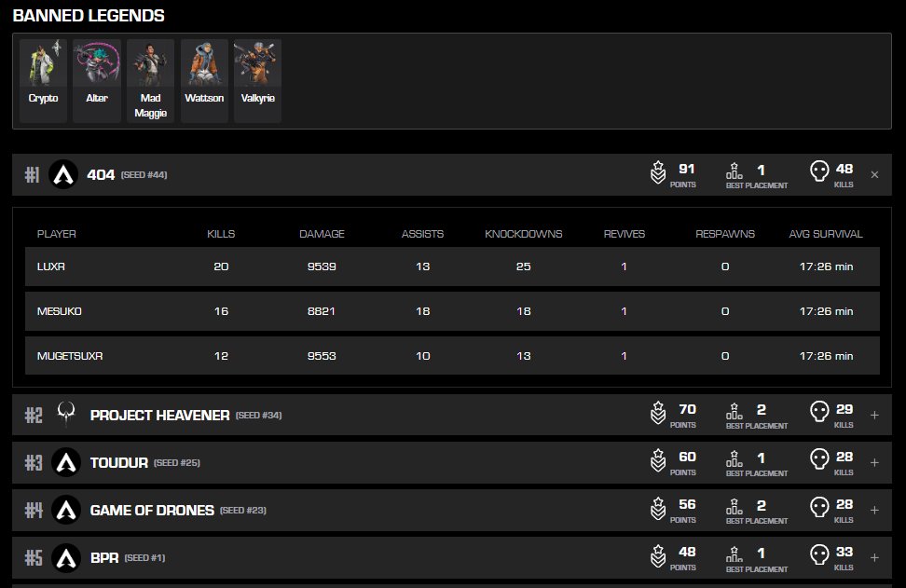This screenshot has height=588, width=906.
Task: Click the GAME OF DRONES team name
Action: pos(152,510)
